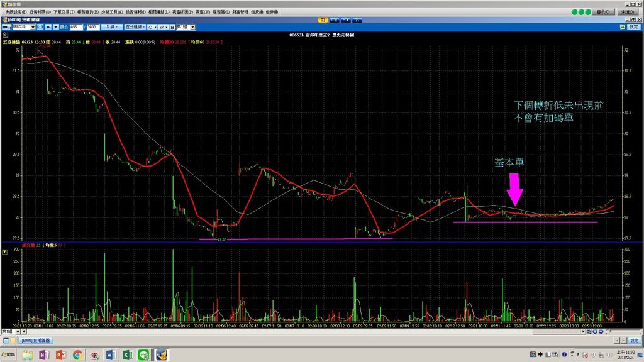Open LINE from the taskbar
The height and width of the screenshot is (362, 644).
pos(144,354)
